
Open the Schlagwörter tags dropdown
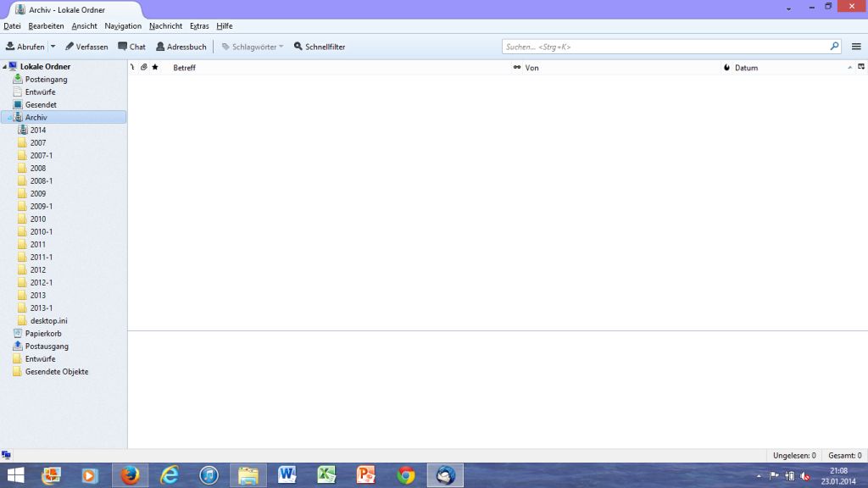(253, 47)
